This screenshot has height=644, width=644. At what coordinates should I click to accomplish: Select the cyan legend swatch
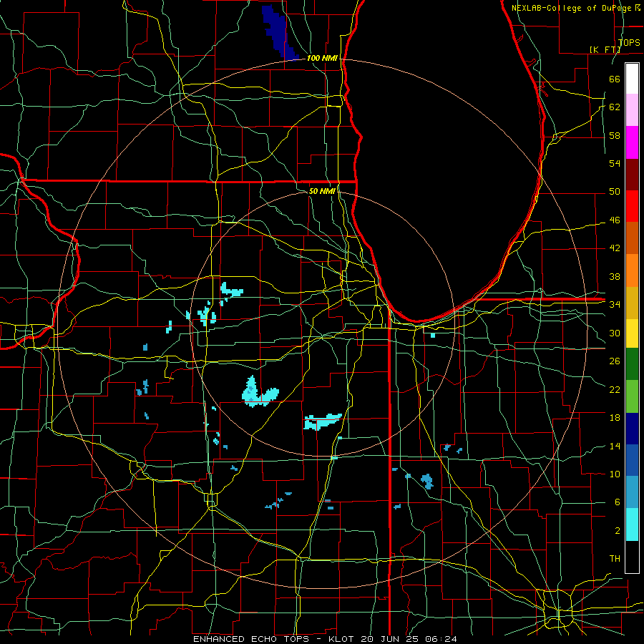click(632, 525)
